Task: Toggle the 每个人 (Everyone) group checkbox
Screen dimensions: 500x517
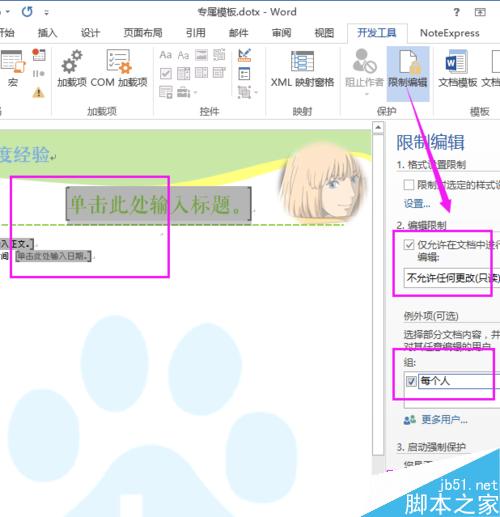Action: click(x=411, y=381)
